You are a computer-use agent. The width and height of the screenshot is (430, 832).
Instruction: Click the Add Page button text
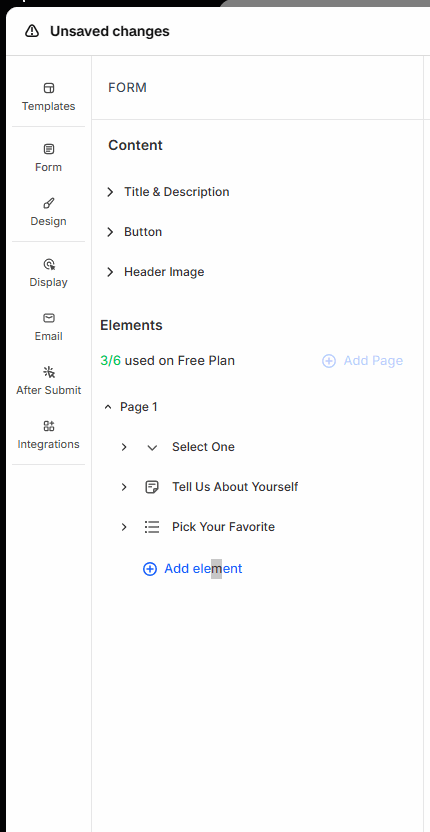(373, 361)
